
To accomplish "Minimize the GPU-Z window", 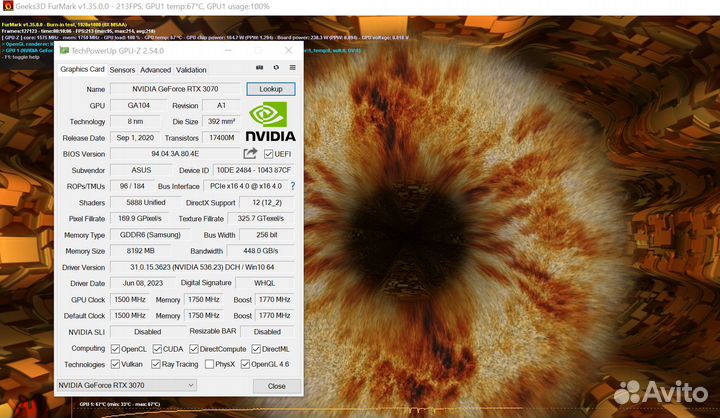I will (x=228, y=50).
